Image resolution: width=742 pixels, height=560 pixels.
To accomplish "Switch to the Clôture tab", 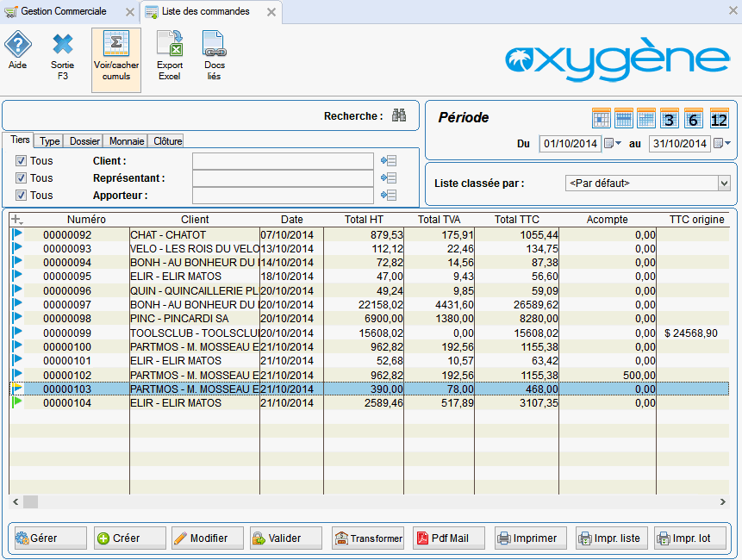I will point(167,141).
